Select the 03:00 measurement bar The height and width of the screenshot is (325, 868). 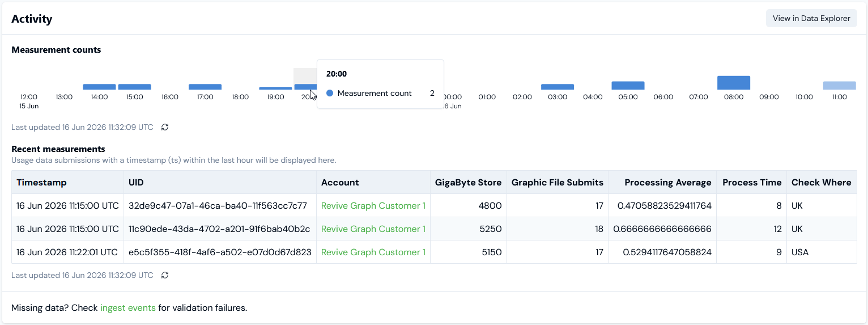(558, 87)
